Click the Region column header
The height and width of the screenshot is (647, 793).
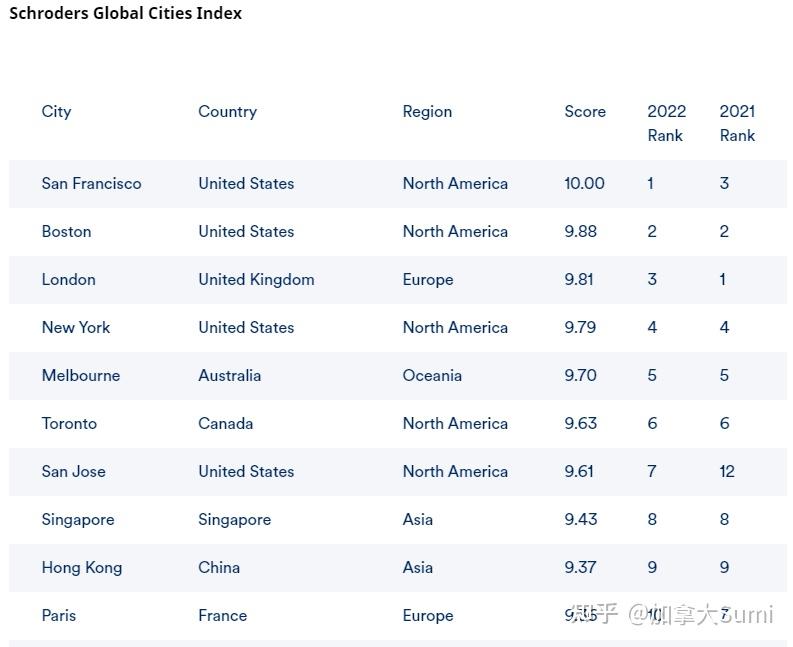pos(427,111)
